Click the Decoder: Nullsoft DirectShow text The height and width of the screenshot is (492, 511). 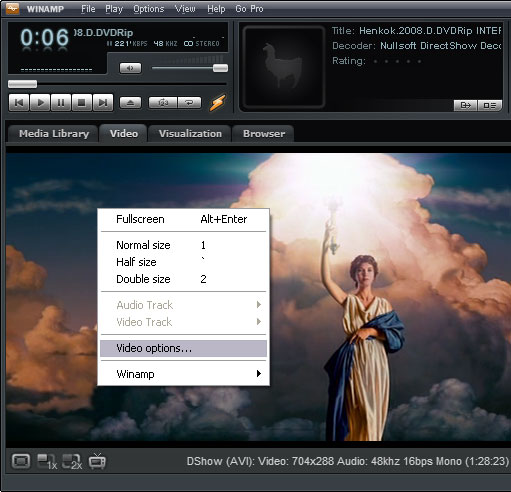(x=416, y=46)
